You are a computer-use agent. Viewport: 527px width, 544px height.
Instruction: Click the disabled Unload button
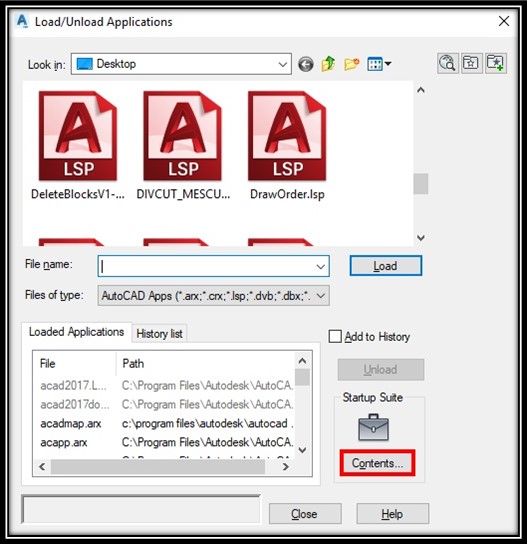(381, 370)
